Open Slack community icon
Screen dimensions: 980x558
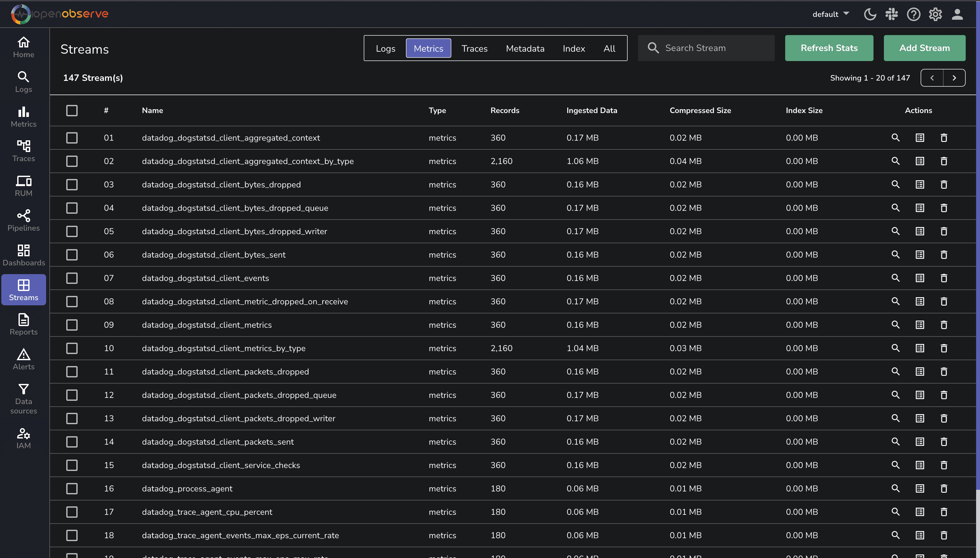pos(891,14)
